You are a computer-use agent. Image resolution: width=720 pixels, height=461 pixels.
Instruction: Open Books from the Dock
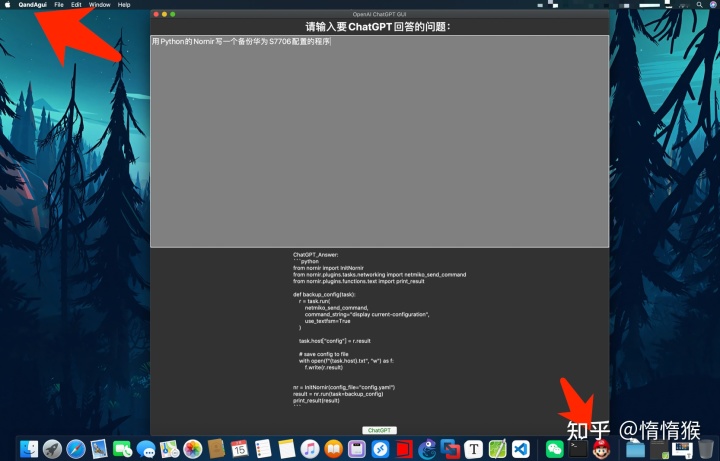[333, 449]
